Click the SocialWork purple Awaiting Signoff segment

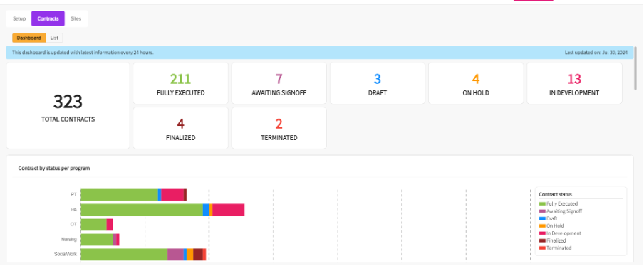coord(175,254)
